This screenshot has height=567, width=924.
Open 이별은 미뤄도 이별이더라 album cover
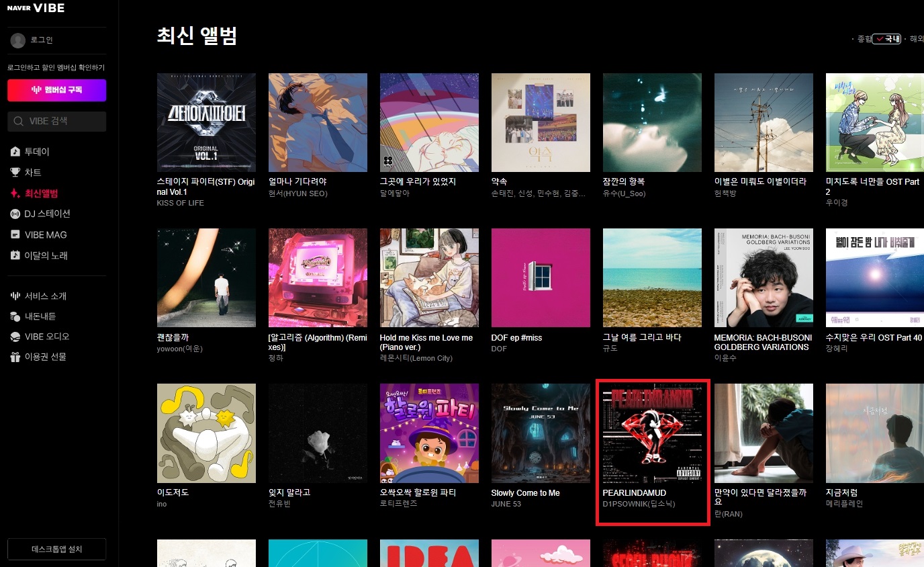tap(764, 122)
